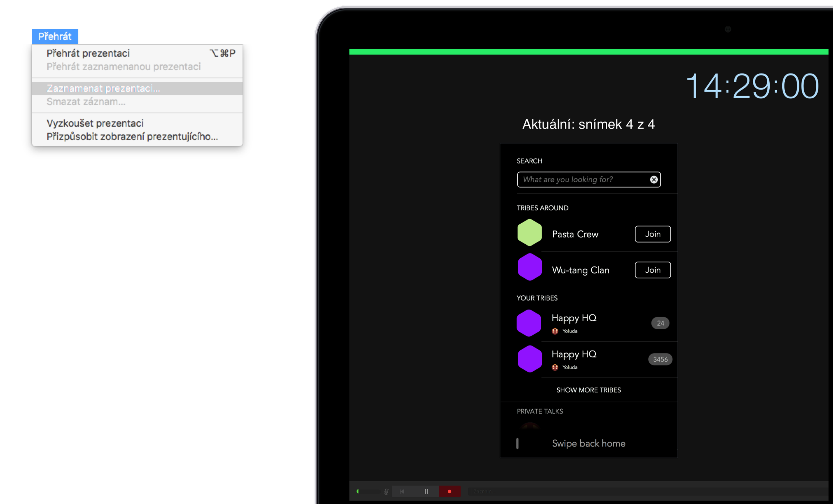This screenshot has width=833, height=504.
Task: Click the 'What are you looking for?' field
Action: click(581, 180)
